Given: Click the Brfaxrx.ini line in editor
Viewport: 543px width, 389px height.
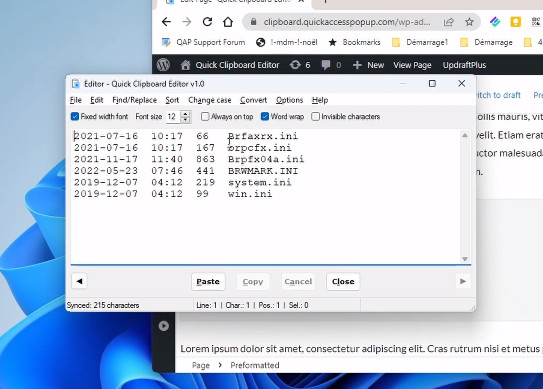Looking at the screenshot, I should click(x=186, y=136).
